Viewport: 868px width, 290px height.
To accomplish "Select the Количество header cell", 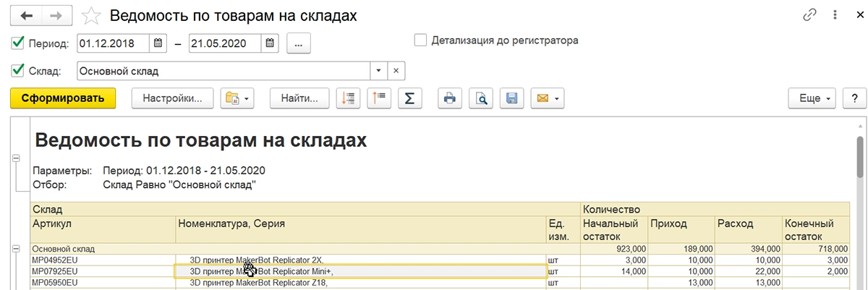I will pyautogui.click(x=715, y=208).
